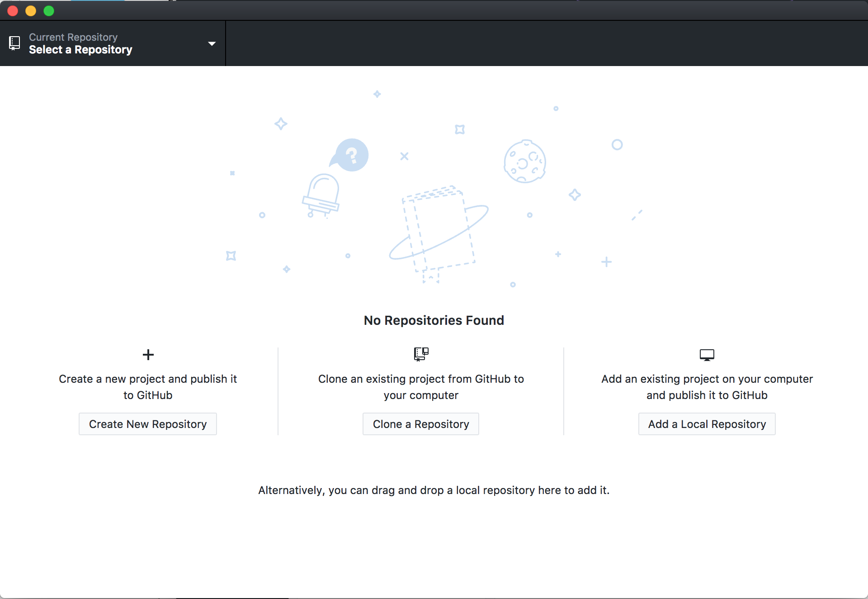
Task: Click the plus icon above create project text
Action: coord(148,355)
